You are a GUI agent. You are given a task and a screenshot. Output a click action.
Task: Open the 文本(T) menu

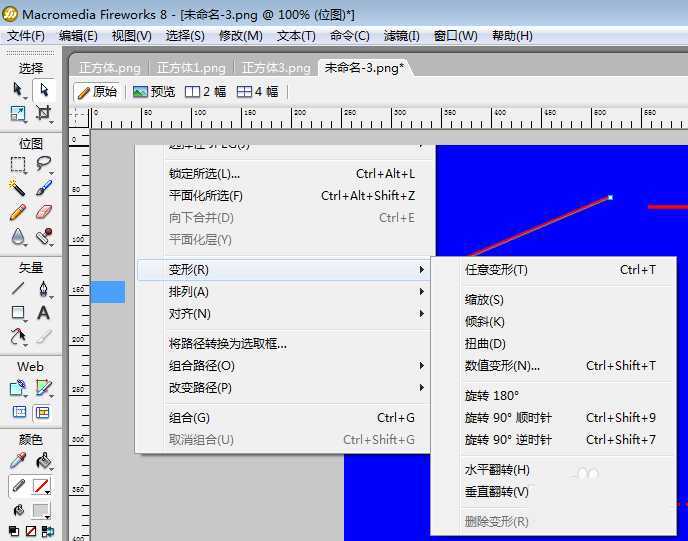pos(296,36)
